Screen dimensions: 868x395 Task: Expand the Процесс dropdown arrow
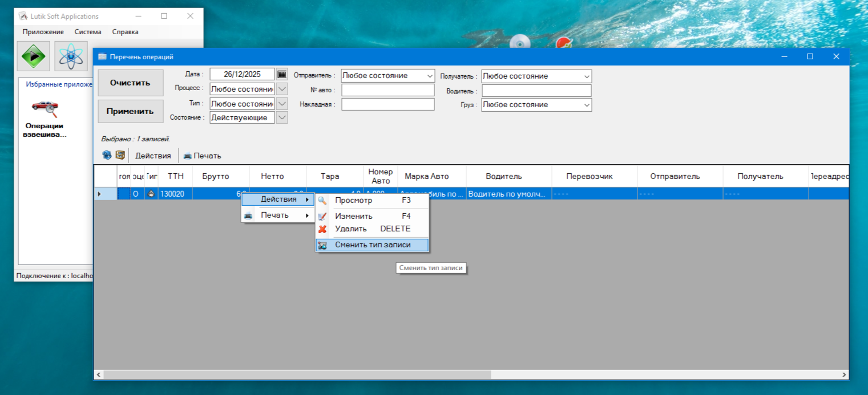(282, 89)
